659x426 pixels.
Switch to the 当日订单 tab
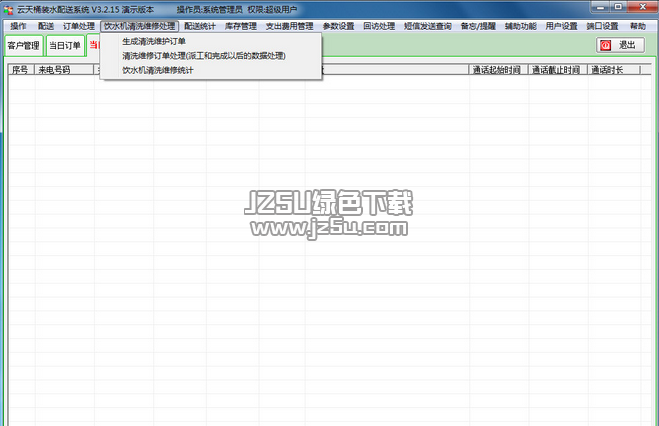coord(65,45)
